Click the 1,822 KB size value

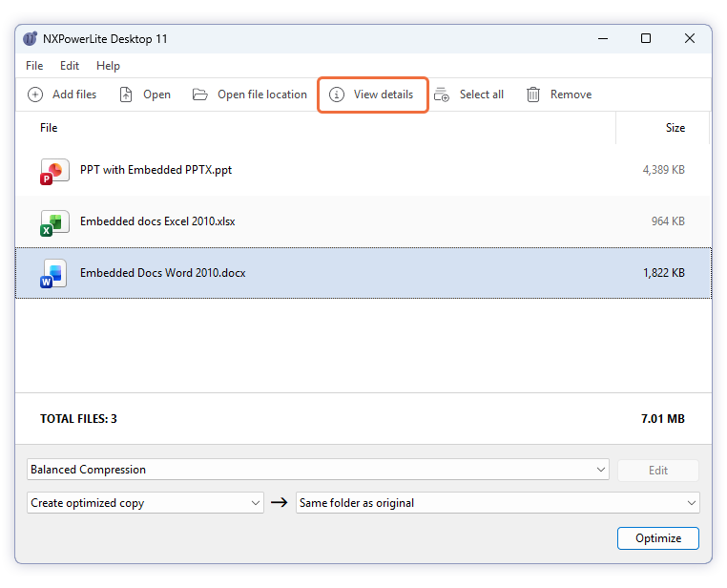click(x=663, y=273)
